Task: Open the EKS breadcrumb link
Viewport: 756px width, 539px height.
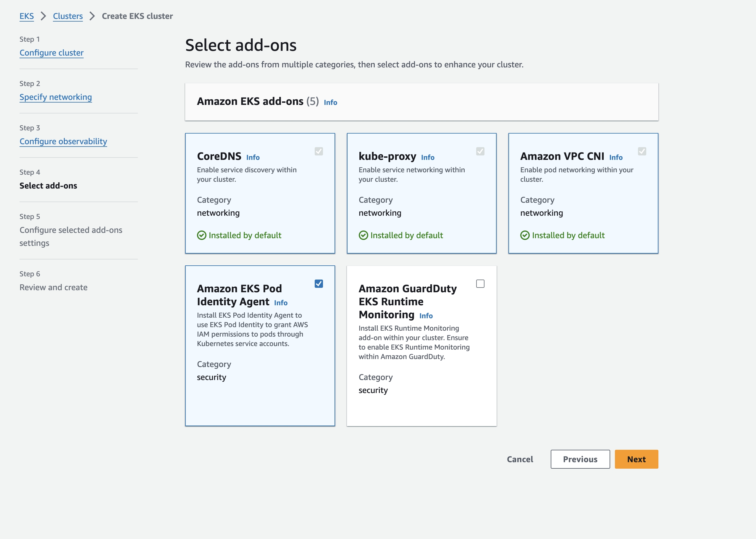Action: [27, 16]
